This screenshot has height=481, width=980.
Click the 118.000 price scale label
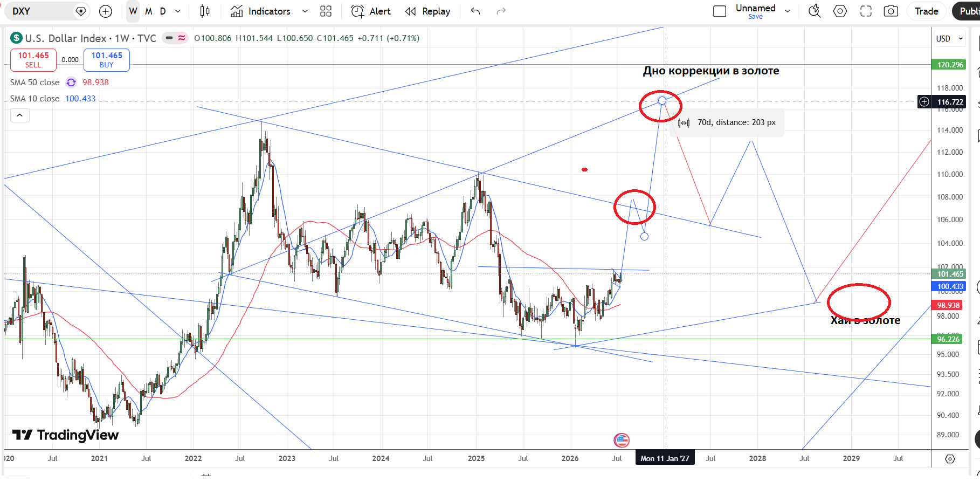pos(950,88)
